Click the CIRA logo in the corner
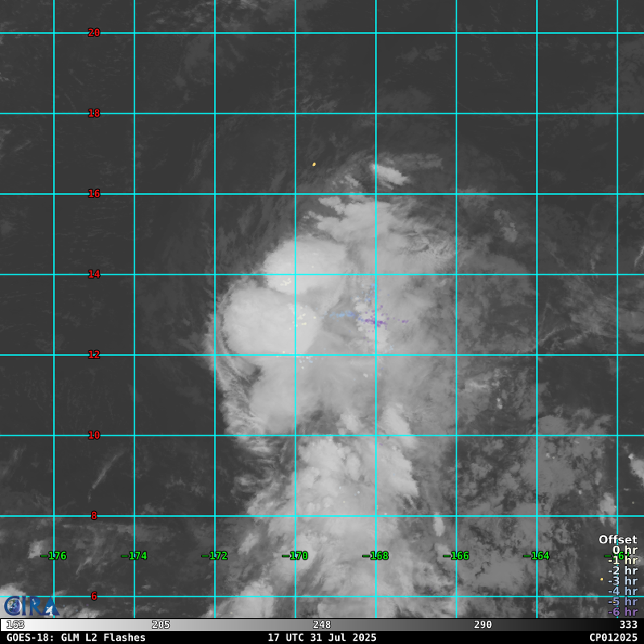644x644 pixels. point(31,605)
